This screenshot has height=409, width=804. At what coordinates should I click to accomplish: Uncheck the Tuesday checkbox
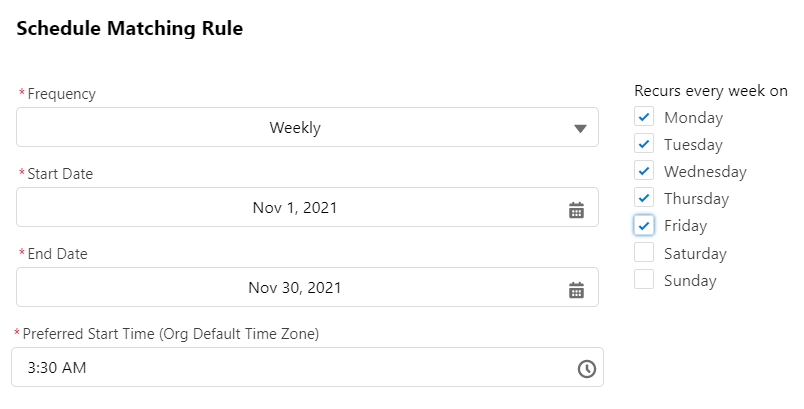click(x=644, y=145)
